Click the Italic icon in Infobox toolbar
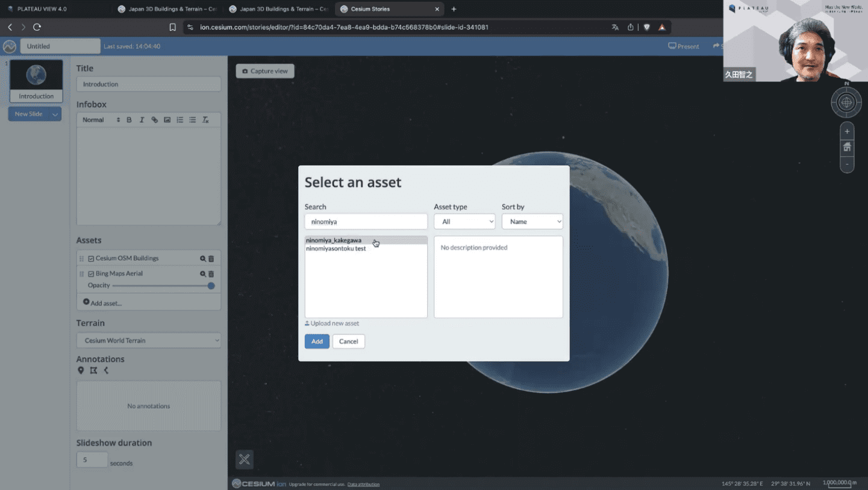 142,120
